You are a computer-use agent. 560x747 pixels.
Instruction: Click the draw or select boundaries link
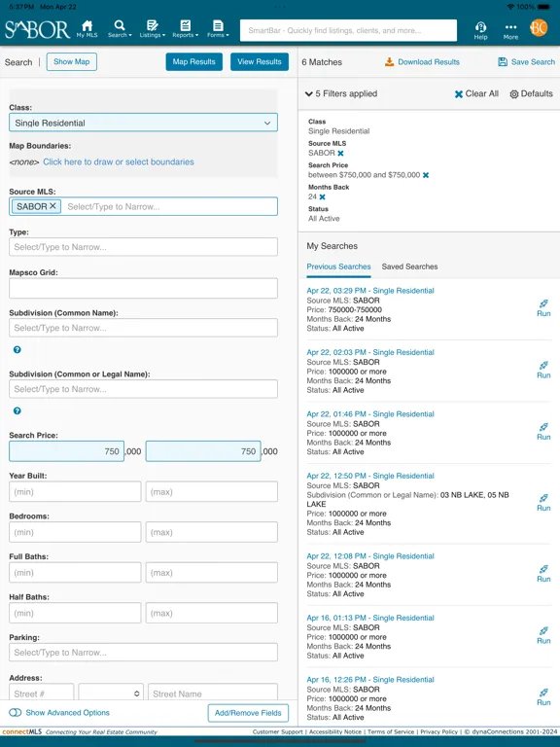click(119, 162)
